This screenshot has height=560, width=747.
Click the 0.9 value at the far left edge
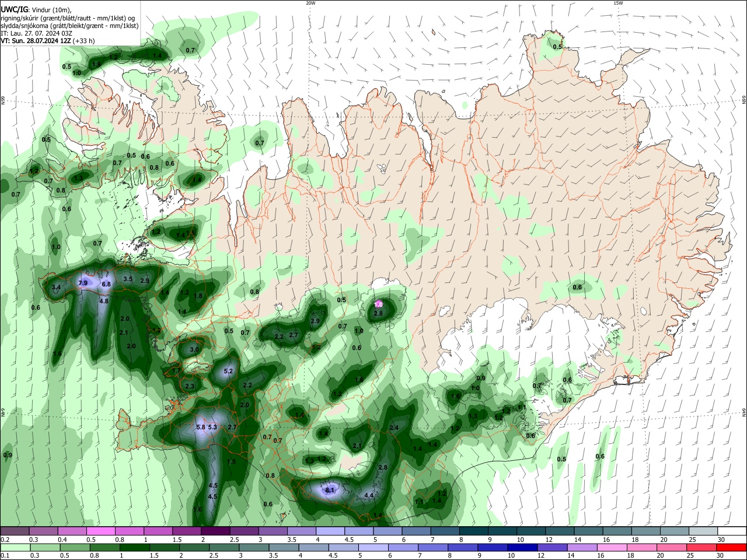8,455
